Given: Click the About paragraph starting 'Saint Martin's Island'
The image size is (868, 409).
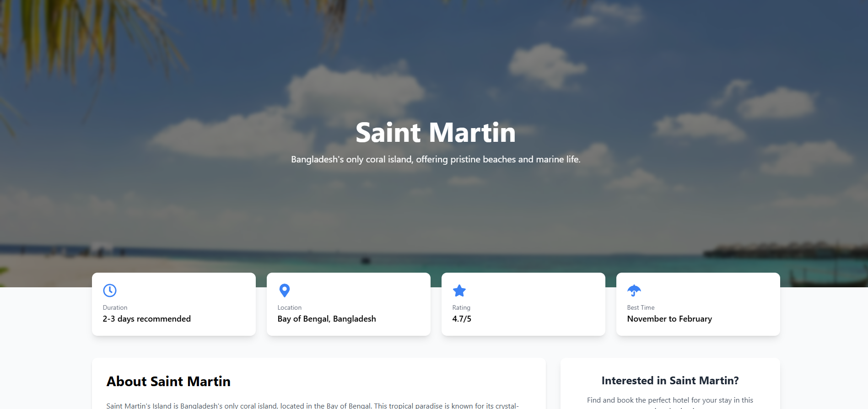Looking at the screenshot, I should pyautogui.click(x=313, y=405).
